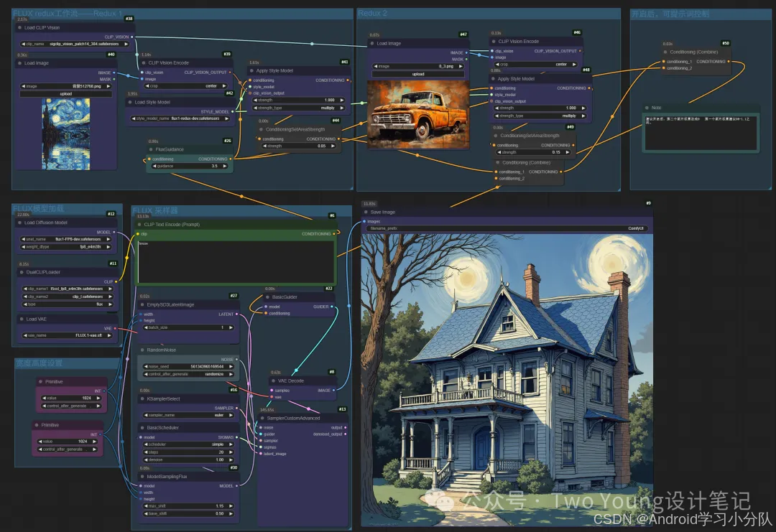
Task: Decrease base_shift value with left arrow
Action: pyautogui.click(x=146, y=514)
